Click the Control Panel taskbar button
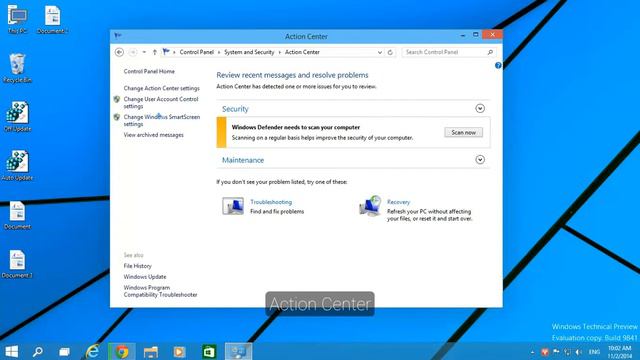This screenshot has height=360, width=640. 238,351
